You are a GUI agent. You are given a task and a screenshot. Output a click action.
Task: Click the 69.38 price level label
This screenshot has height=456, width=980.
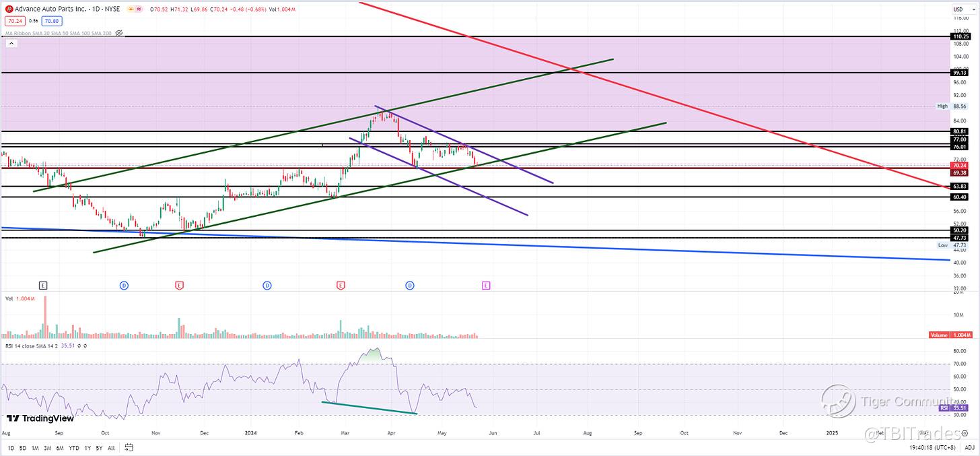point(960,172)
